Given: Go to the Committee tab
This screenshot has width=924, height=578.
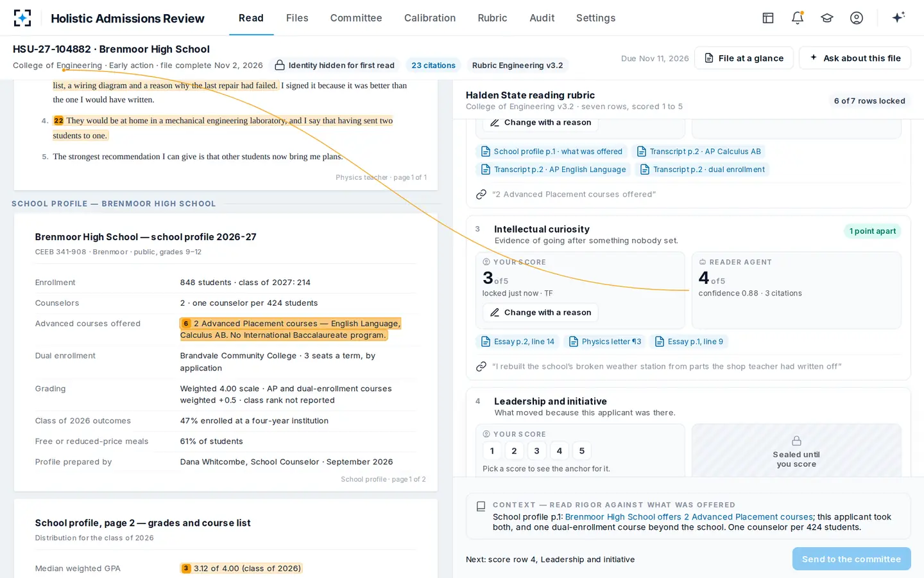Looking at the screenshot, I should click(356, 18).
